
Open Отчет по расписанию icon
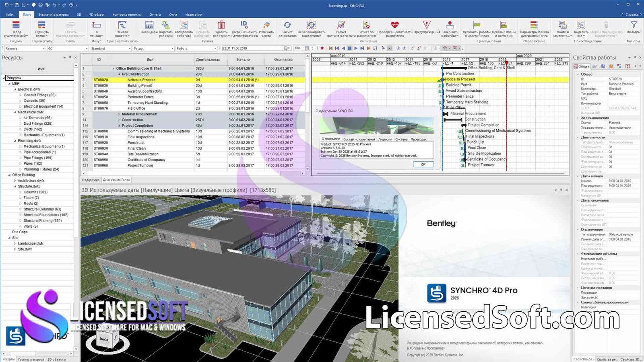click(366, 25)
